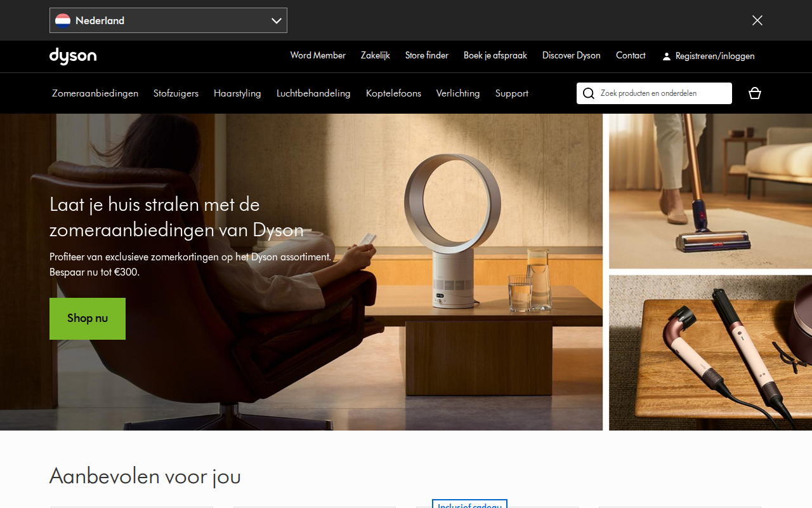
Task: Open the Haarstyling menu
Action: point(237,93)
